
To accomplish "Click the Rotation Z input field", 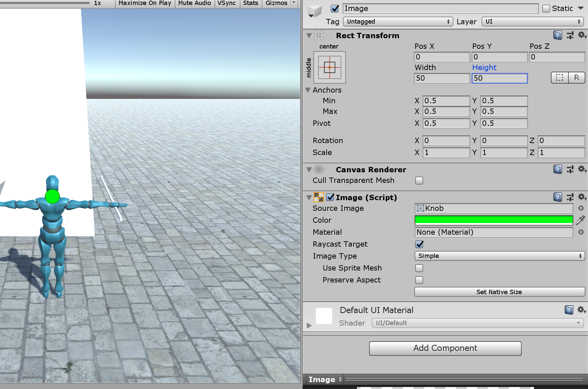I will point(561,140).
